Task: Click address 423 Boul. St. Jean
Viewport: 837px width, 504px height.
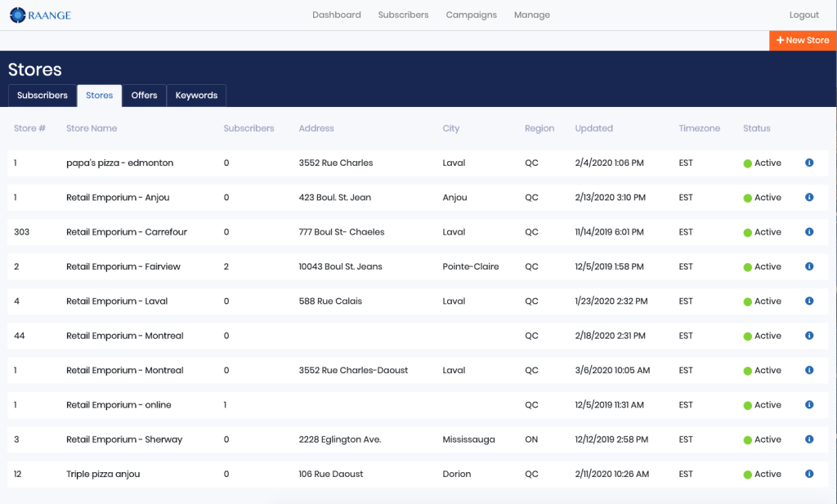Action: pyautogui.click(x=334, y=198)
